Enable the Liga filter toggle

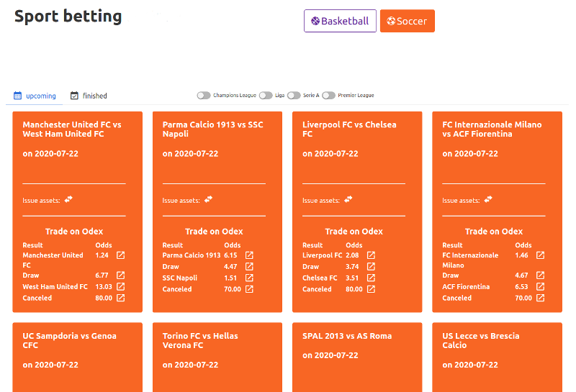click(x=266, y=96)
